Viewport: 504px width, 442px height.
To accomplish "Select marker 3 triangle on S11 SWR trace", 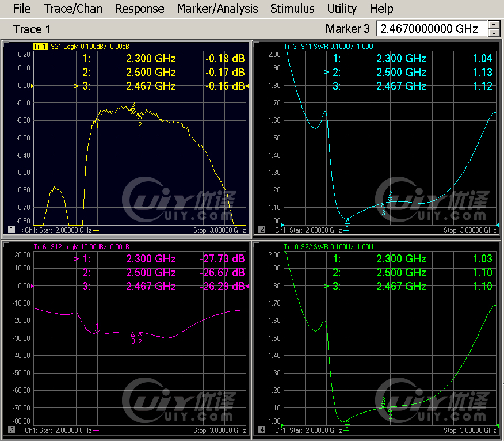I will [383, 206].
